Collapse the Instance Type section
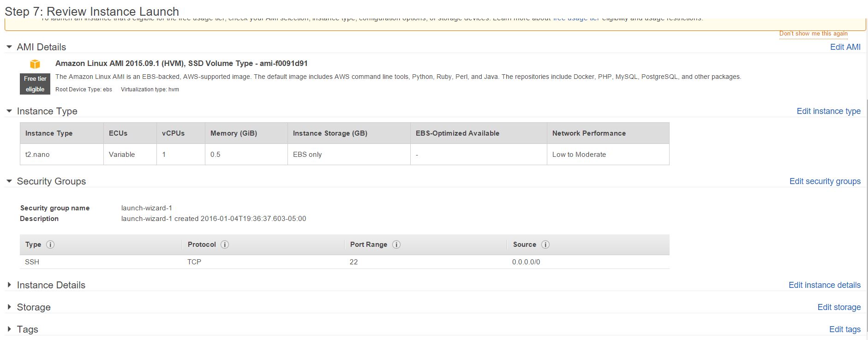The height and width of the screenshot is (340, 868). [x=9, y=111]
